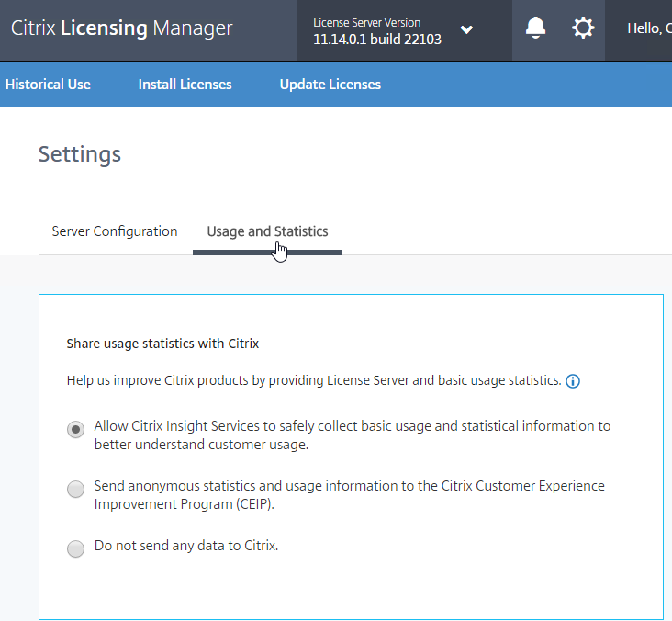Select Do not send any data radio

75,548
